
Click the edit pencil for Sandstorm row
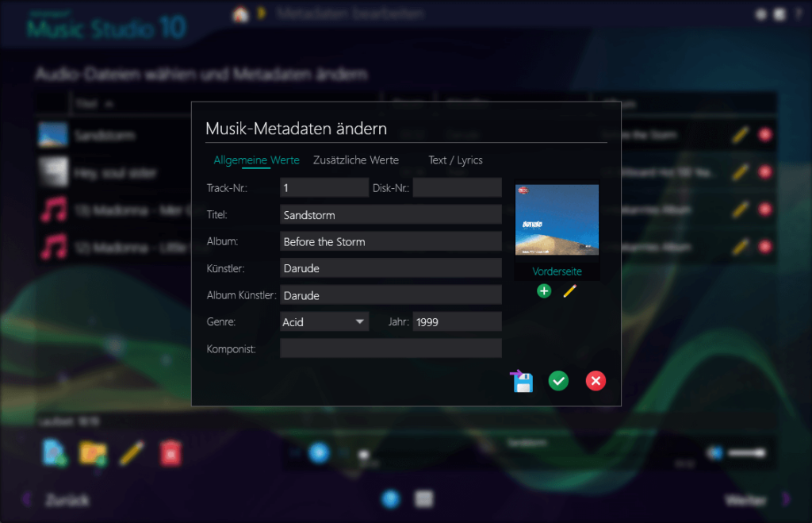pyautogui.click(x=740, y=135)
